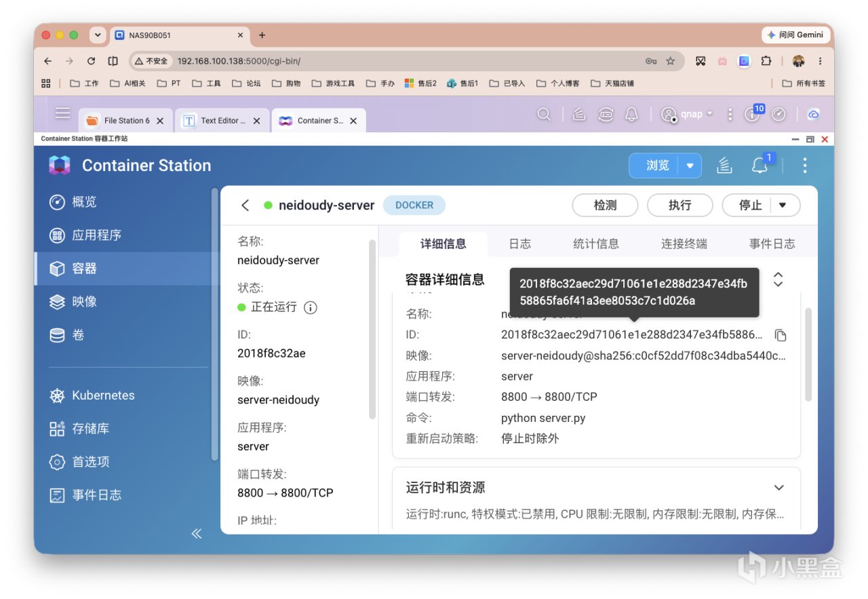This screenshot has height=599, width=868.
Task: Click image value server-neidoudy@sha256 text
Action: click(644, 355)
